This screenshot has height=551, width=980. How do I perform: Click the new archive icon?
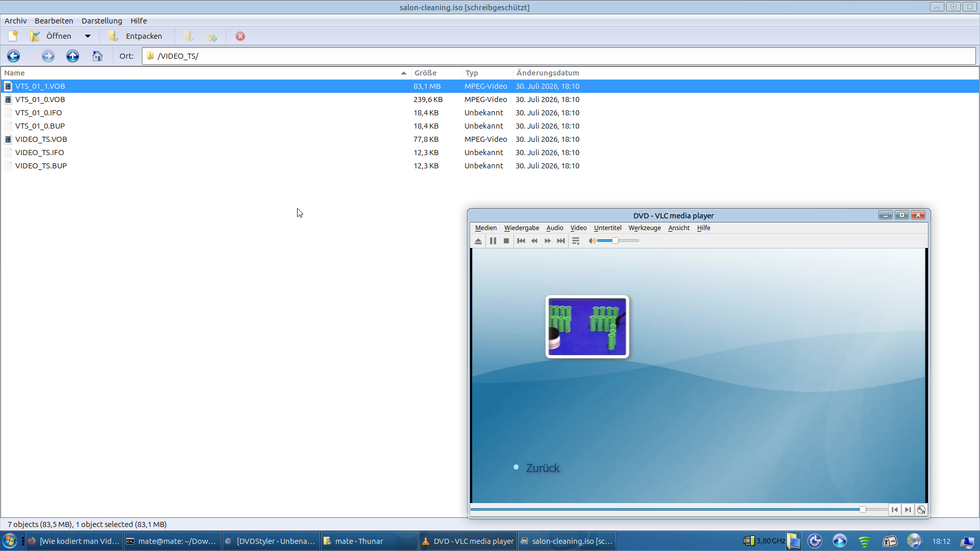point(13,36)
